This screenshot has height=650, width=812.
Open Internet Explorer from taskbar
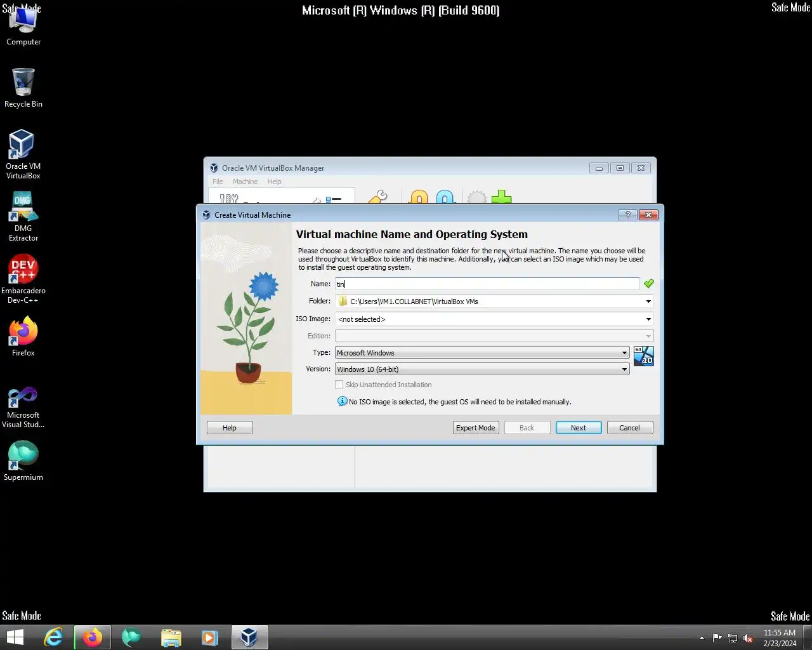[x=53, y=637]
